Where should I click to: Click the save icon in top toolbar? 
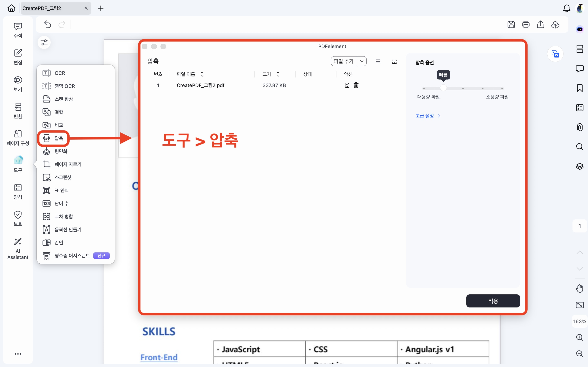511,24
